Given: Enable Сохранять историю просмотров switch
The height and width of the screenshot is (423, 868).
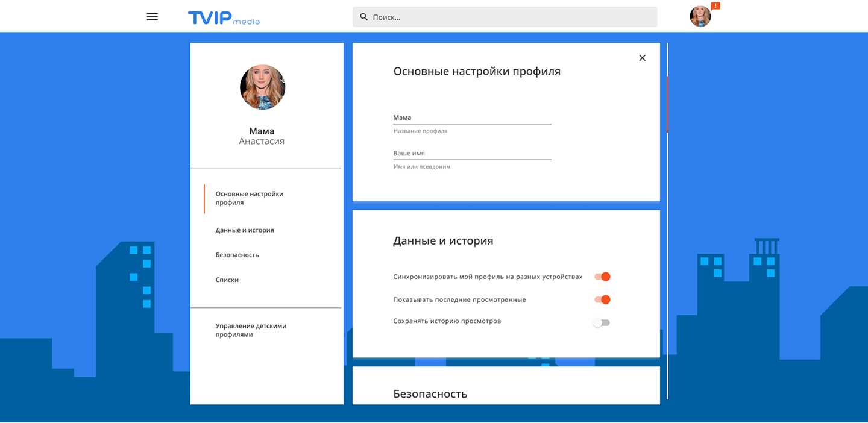Looking at the screenshot, I should 602,322.
